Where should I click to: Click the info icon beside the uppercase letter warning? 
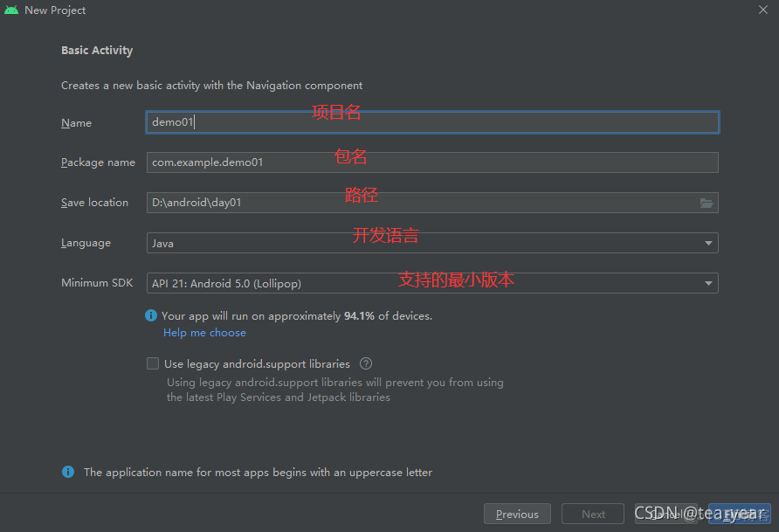68,472
